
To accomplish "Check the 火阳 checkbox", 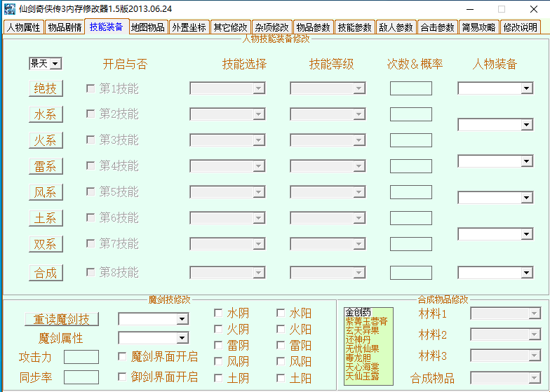I will (281, 329).
